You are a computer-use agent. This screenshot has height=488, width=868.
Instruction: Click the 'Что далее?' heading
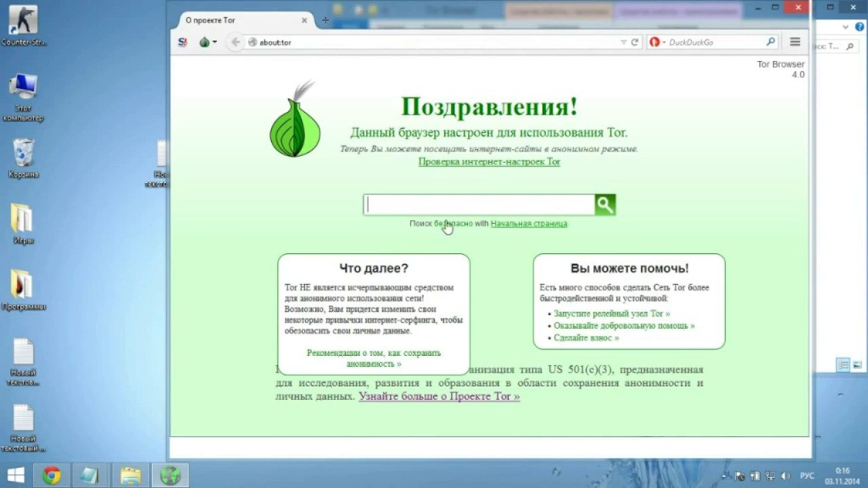point(374,268)
